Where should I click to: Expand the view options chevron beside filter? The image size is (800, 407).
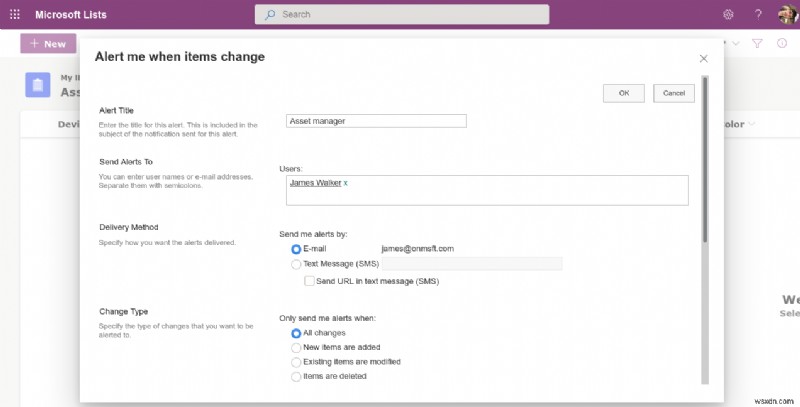736,44
